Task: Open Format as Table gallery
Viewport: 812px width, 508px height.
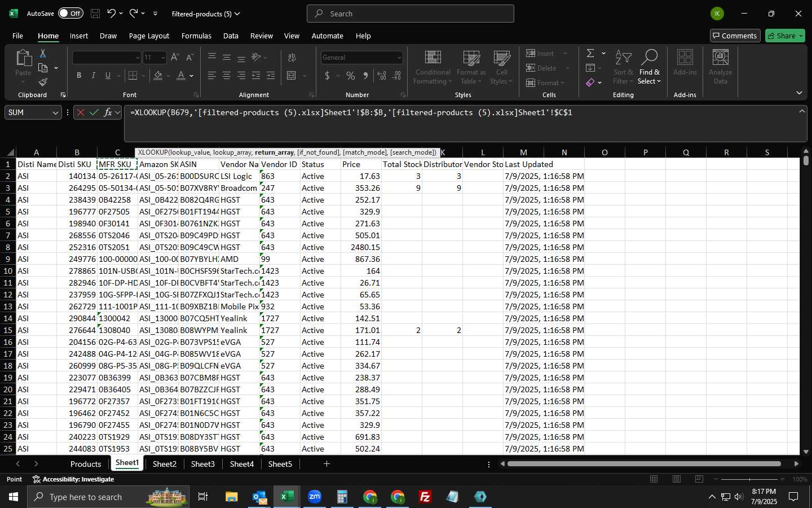Action: [x=471, y=67]
